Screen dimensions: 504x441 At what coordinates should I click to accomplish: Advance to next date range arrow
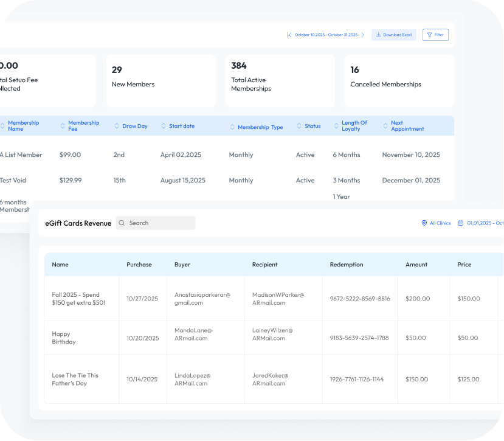click(363, 35)
